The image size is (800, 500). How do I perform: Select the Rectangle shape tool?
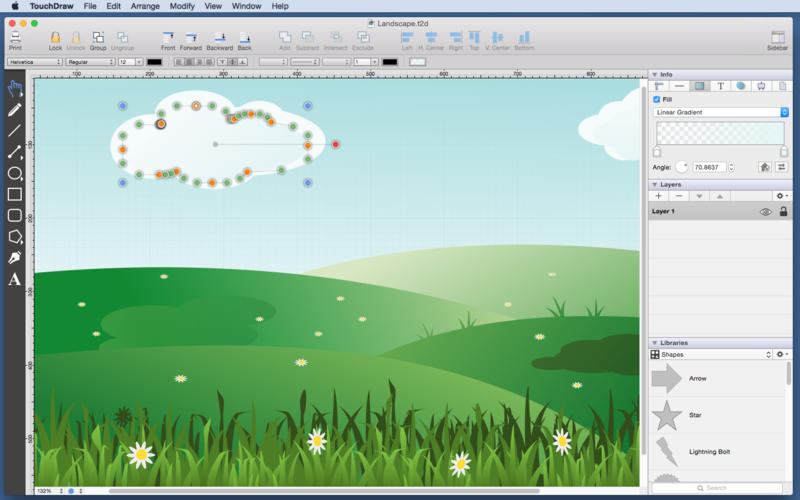(x=14, y=194)
